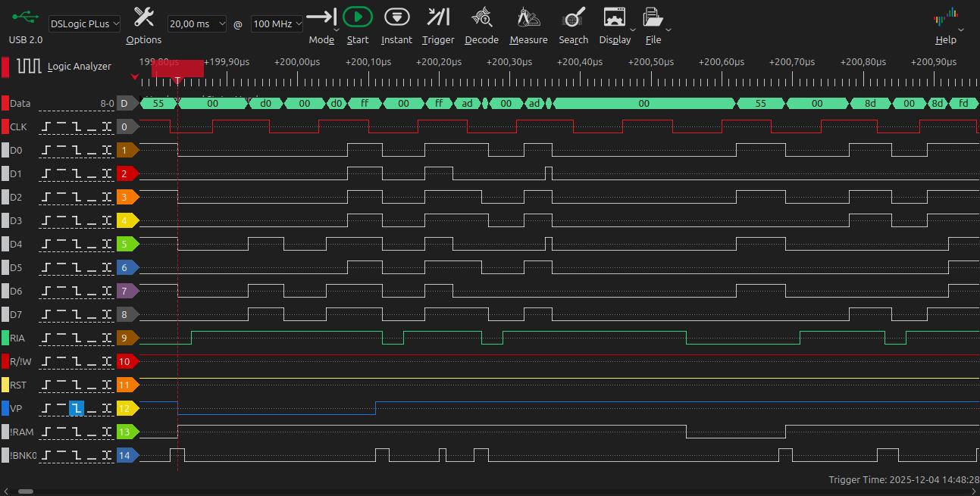Open the DSLogic PLus device dropdown
This screenshot has height=496, width=980.
[x=84, y=24]
